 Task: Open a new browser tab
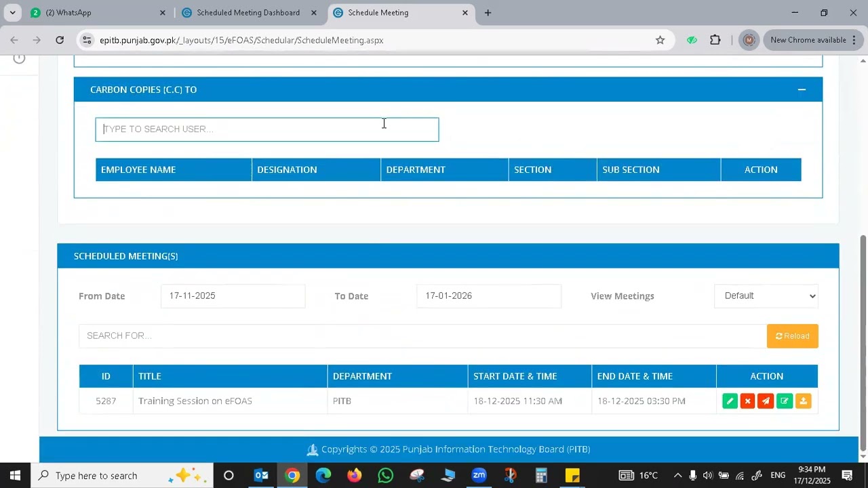(x=488, y=13)
